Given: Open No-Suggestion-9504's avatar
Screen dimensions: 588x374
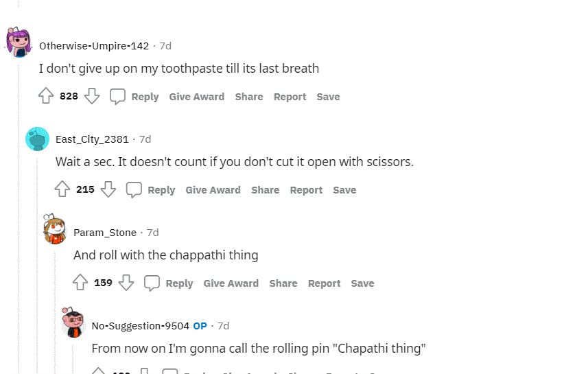Looking at the screenshot, I should point(73,323).
